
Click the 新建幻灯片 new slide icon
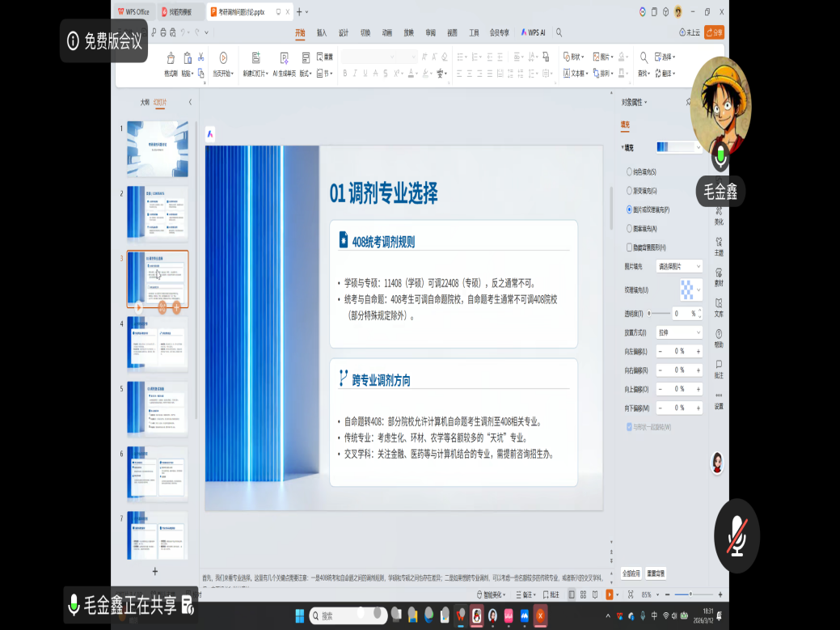point(256,58)
